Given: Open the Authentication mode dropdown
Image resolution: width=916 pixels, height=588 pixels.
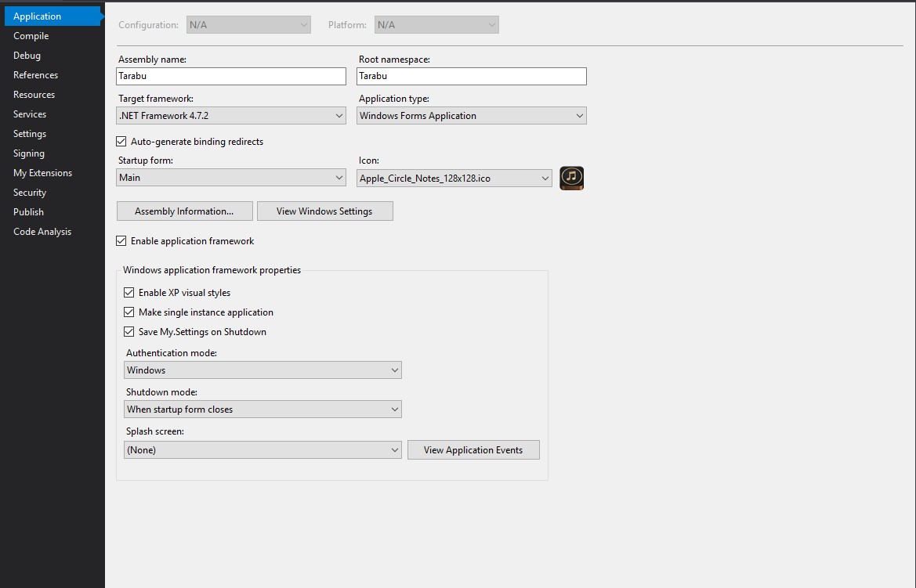Looking at the screenshot, I should click(x=262, y=370).
